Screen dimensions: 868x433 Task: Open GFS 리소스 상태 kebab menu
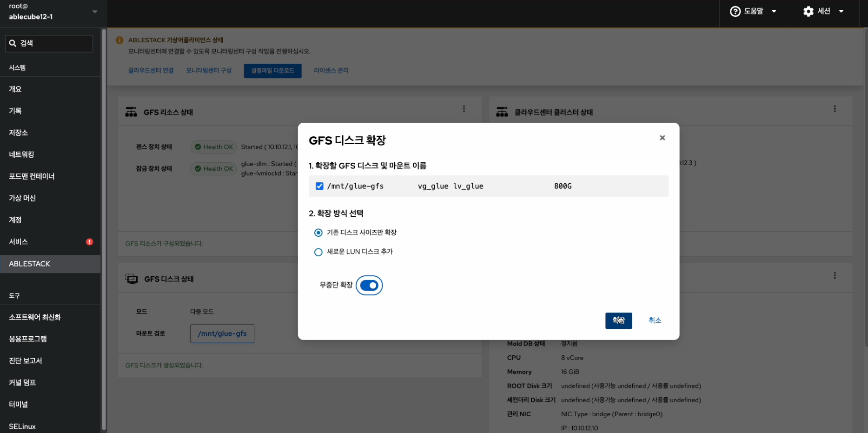[x=464, y=109]
